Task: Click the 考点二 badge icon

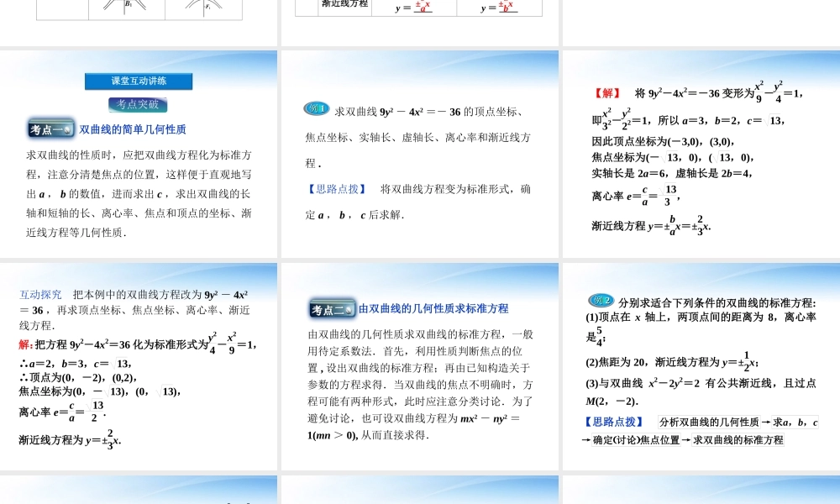Action: tap(332, 309)
